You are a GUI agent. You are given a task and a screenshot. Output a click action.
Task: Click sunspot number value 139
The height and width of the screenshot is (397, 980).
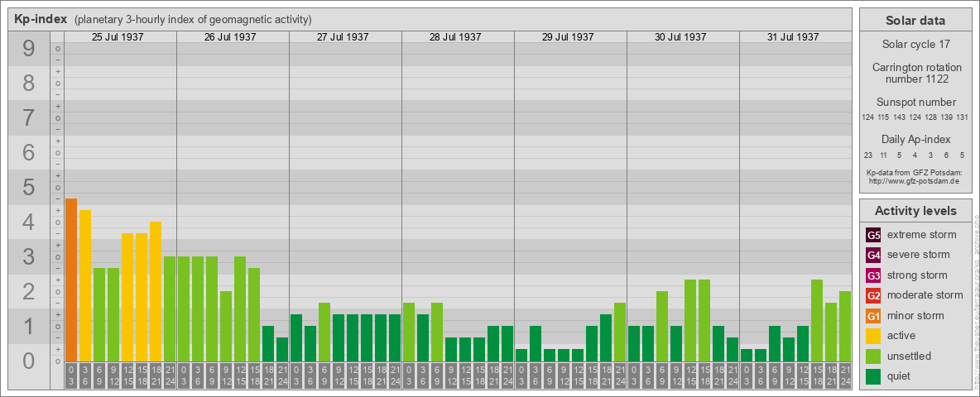coord(946,117)
